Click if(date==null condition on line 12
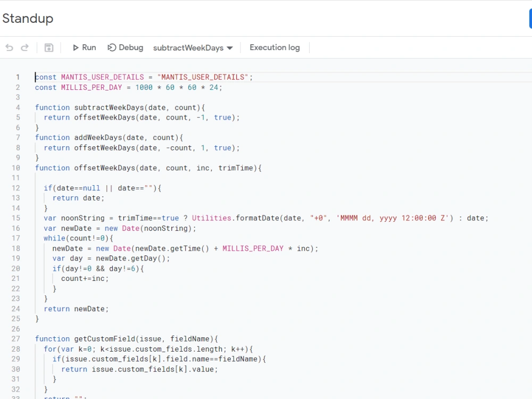The height and width of the screenshot is (399, 532). click(72, 188)
